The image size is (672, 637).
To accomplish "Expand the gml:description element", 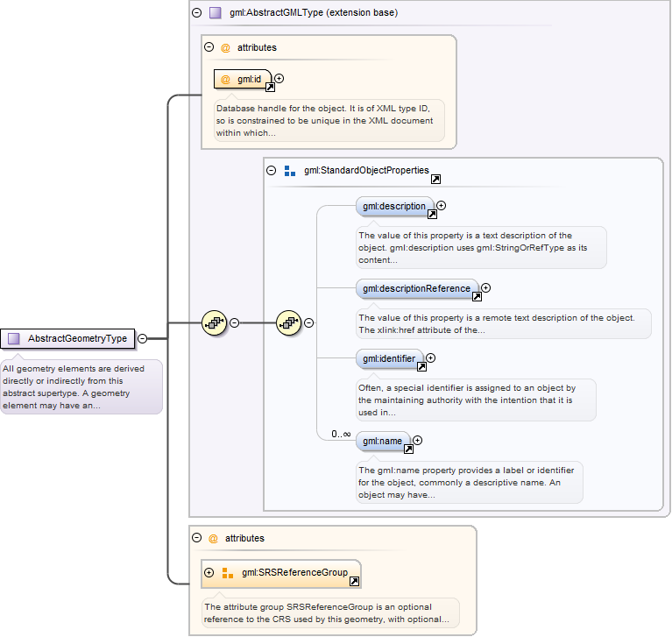I will (442, 206).
